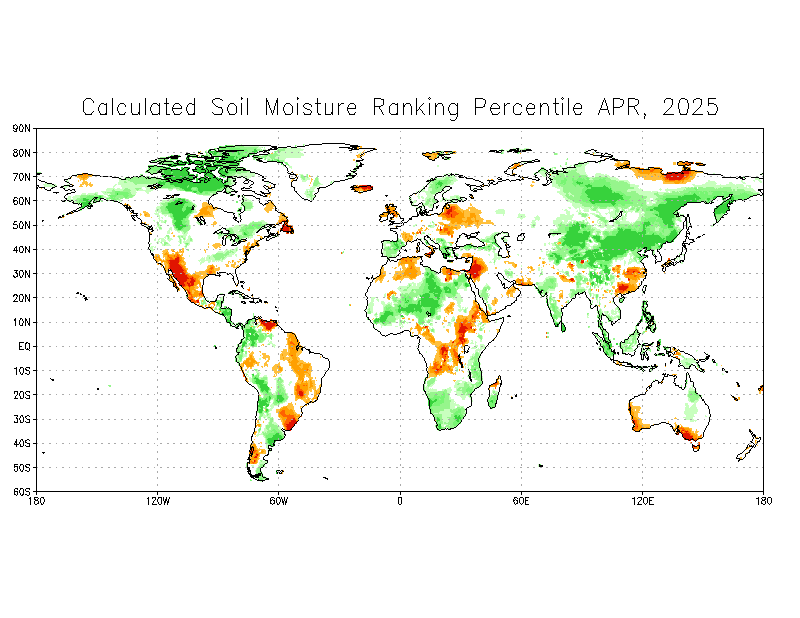Click the 120E longitude label
Image resolution: width=800 pixels, height=618 pixels.
[x=642, y=501]
